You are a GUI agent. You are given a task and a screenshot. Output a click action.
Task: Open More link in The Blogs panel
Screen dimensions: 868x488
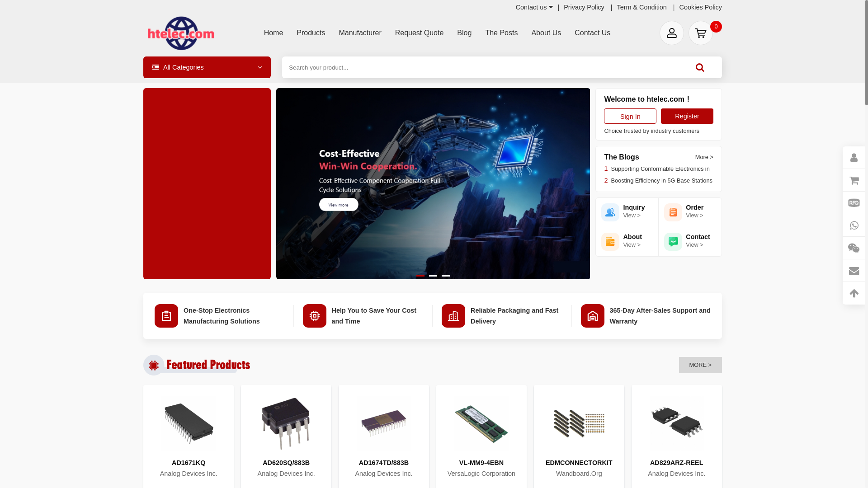pyautogui.click(x=704, y=157)
